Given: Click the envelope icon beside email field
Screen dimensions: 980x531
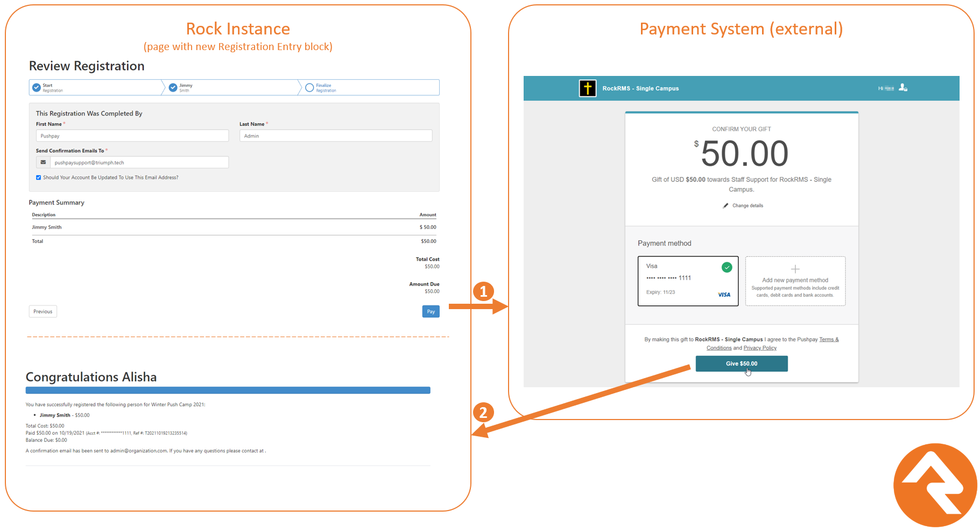Looking at the screenshot, I should 43,162.
